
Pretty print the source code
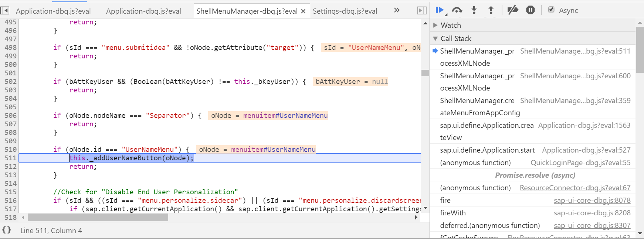pyautogui.click(x=7, y=230)
